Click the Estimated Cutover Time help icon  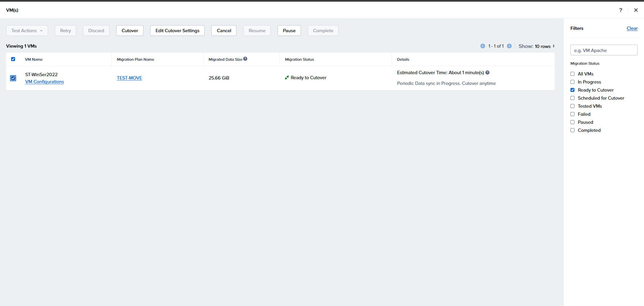click(x=487, y=72)
